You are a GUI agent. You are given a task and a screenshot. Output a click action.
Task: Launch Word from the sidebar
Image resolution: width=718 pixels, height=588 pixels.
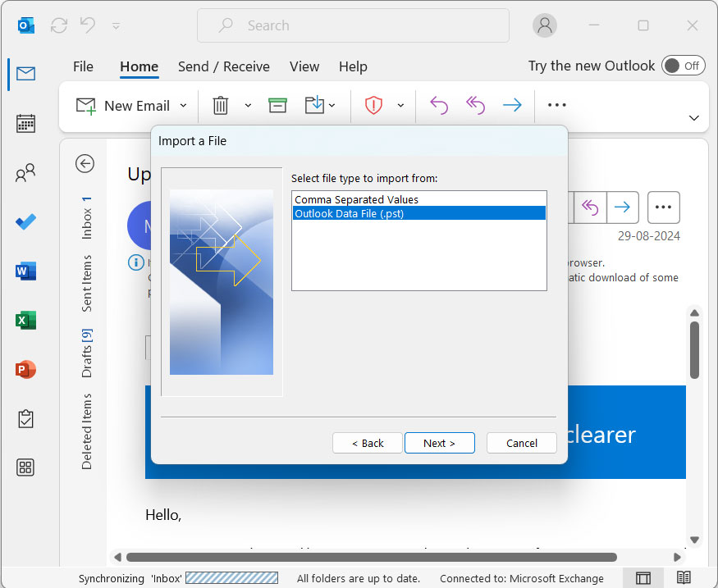coord(25,271)
